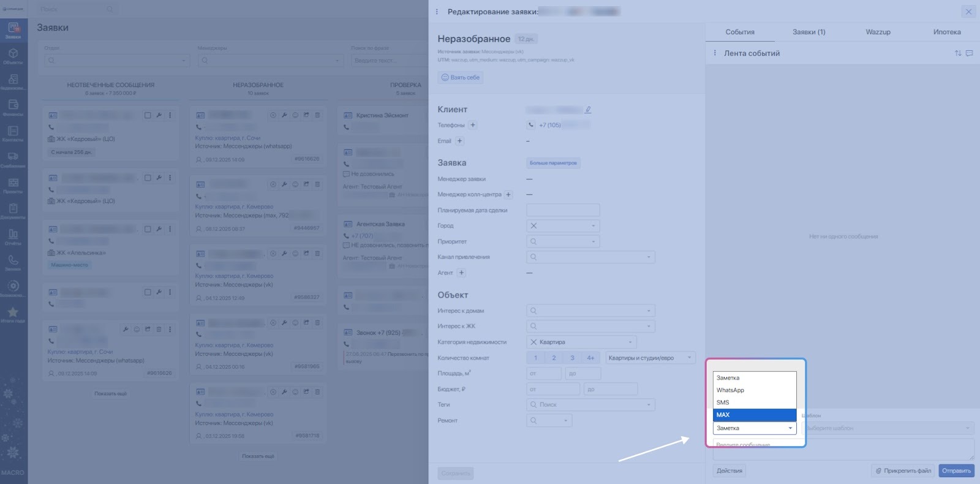This screenshot has width=980, height=484.
Task: Click the Взять себе button
Action: click(x=461, y=78)
